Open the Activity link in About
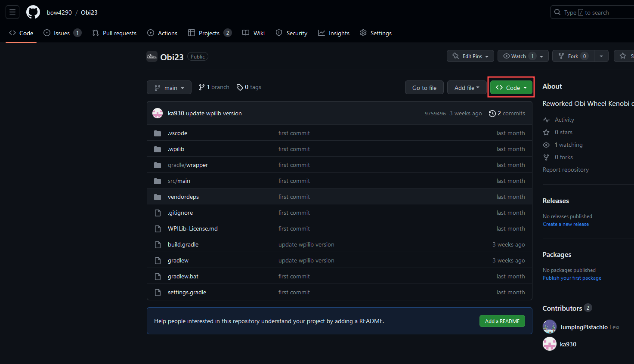Image resolution: width=634 pixels, height=364 pixels. (x=559, y=120)
